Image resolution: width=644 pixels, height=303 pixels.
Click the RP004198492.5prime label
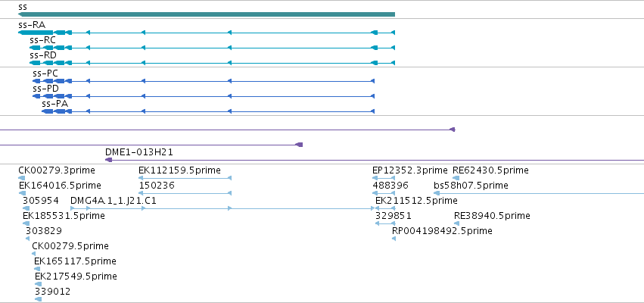coord(442,231)
